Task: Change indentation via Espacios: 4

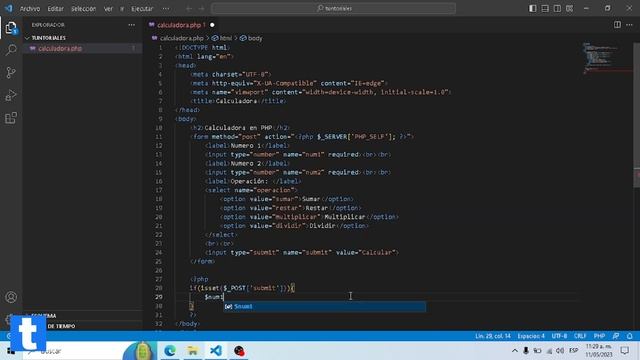Action: (x=531, y=336)
